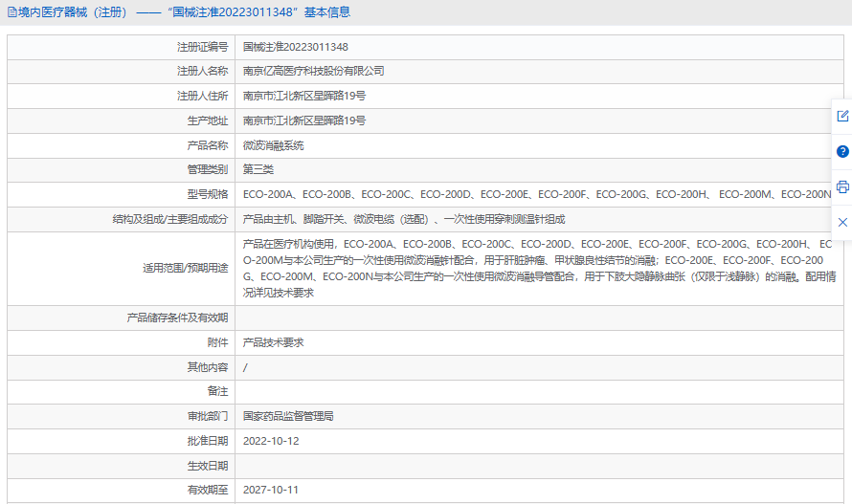The height and width of the screenshot is (504, 852).
Task: Click the approving department 国家药品监督管理局
Action: [x=288, y=417]
